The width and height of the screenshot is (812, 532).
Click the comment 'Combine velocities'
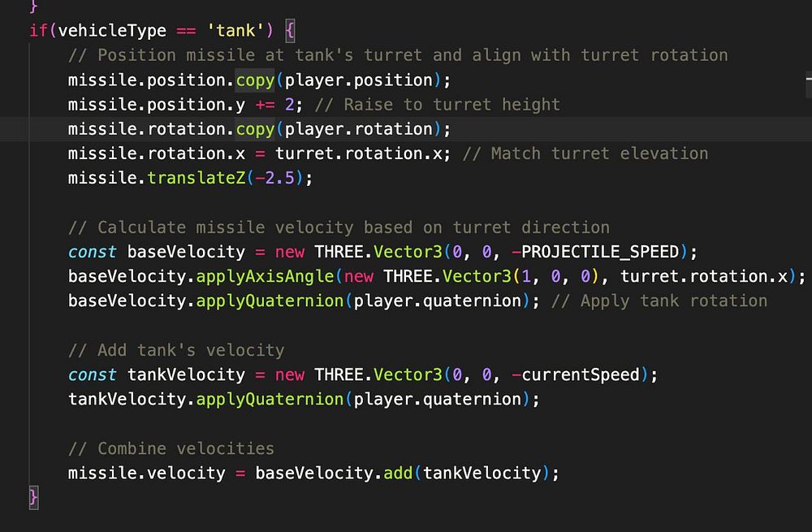tap(171, 448)
